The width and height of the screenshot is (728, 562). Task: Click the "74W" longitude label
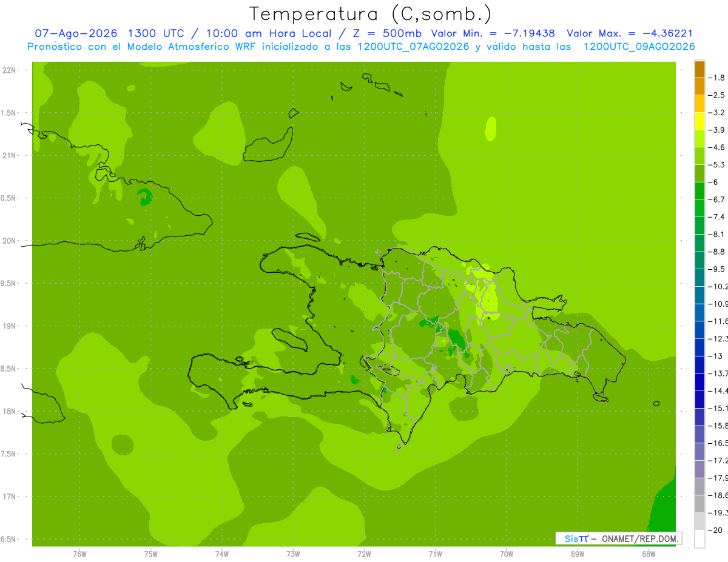[222, 554]
